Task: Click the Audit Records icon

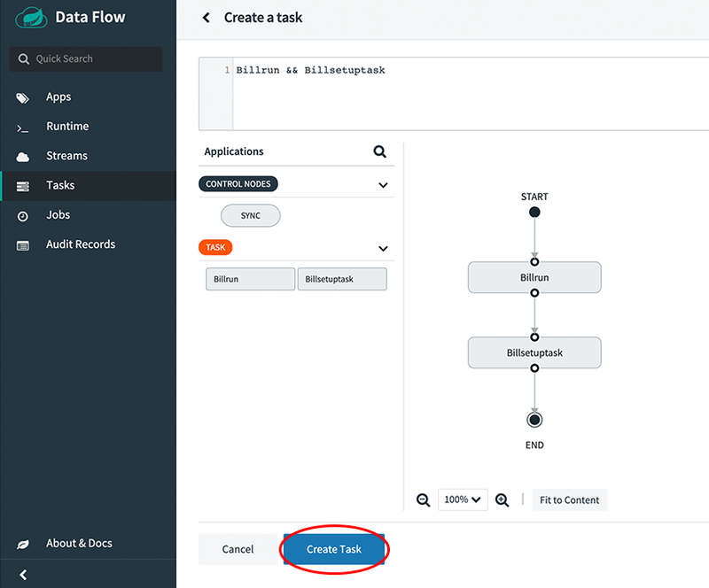Action: 23,245
